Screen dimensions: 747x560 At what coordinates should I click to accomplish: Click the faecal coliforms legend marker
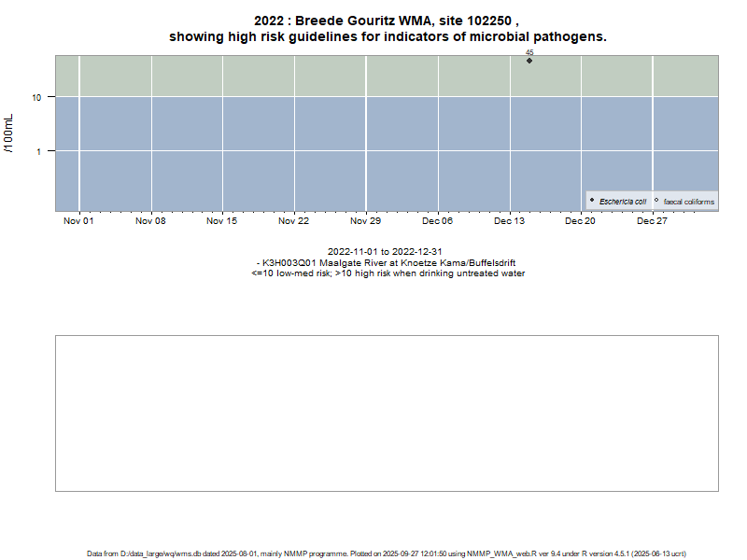click(x=656, y=201)
